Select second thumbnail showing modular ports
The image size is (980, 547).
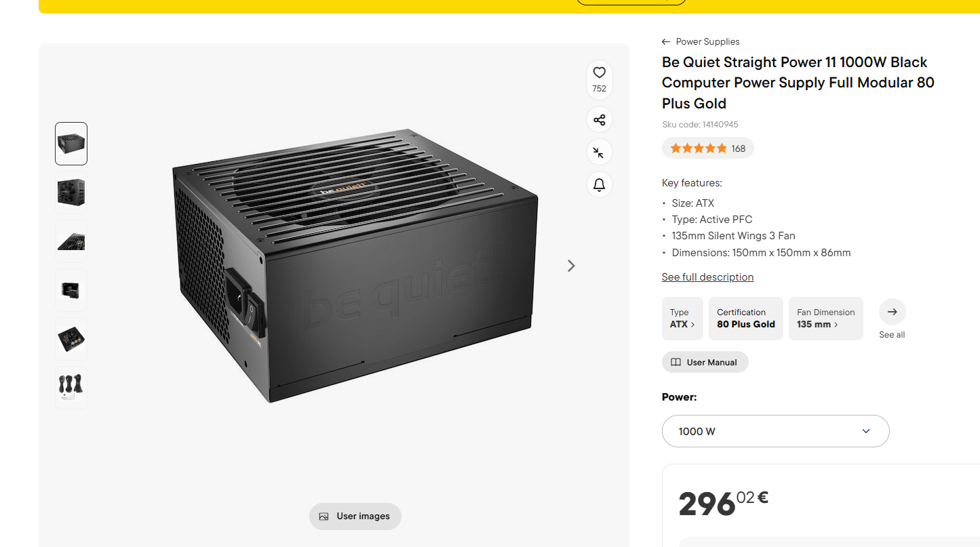click(71, 193)
